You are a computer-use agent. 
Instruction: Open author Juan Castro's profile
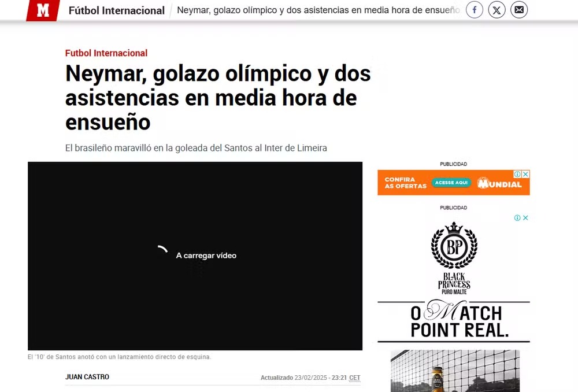point(87,377)
